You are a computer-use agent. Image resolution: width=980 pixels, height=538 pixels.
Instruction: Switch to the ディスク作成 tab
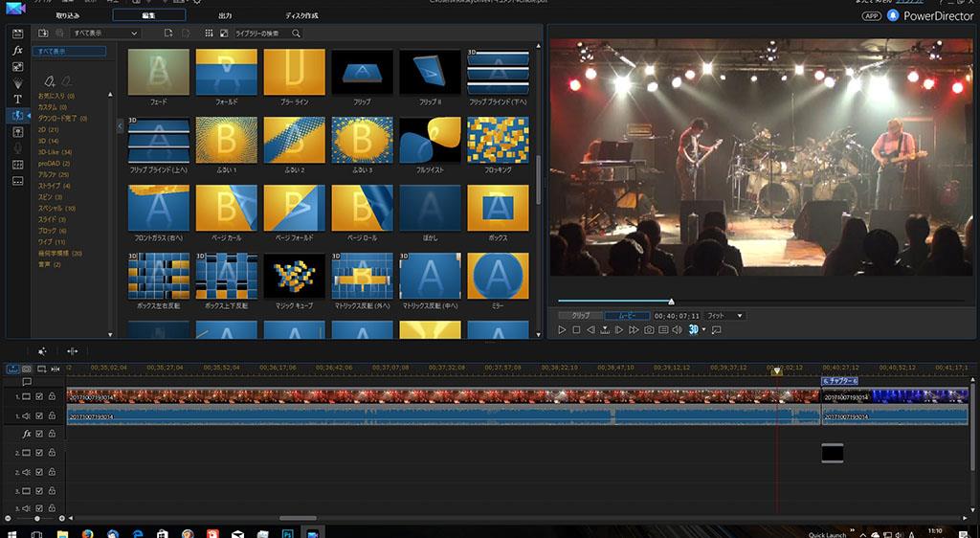coord(301,15)
